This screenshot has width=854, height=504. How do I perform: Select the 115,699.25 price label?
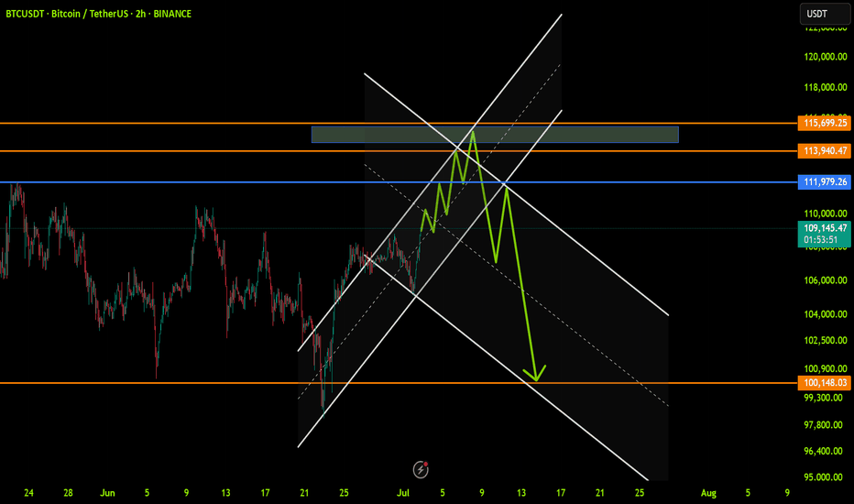825,123
